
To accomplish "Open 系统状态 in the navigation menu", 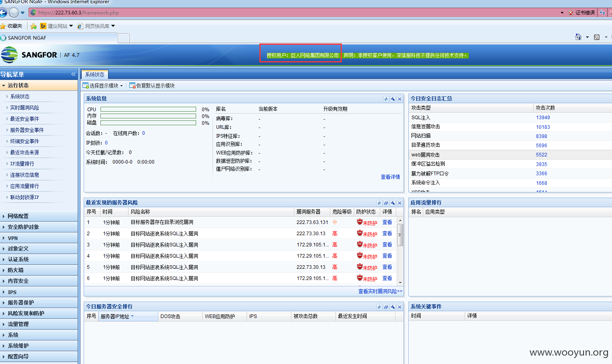I will (20, 96).
